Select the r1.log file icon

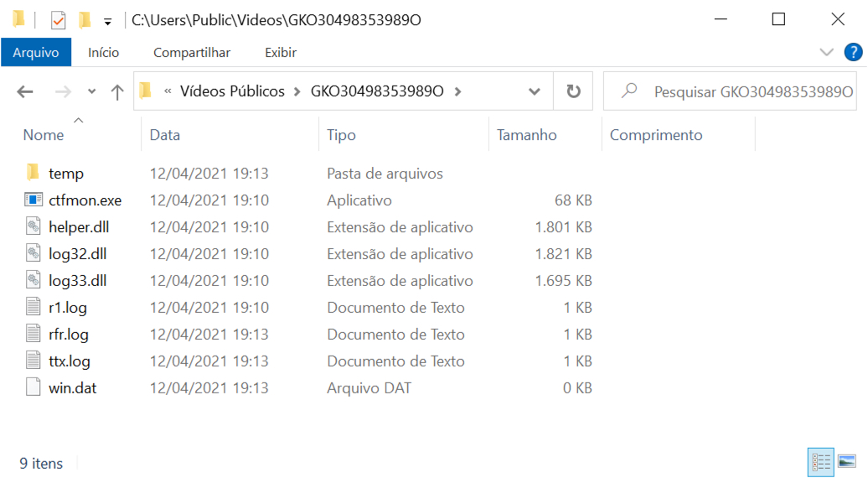(34, 306)
